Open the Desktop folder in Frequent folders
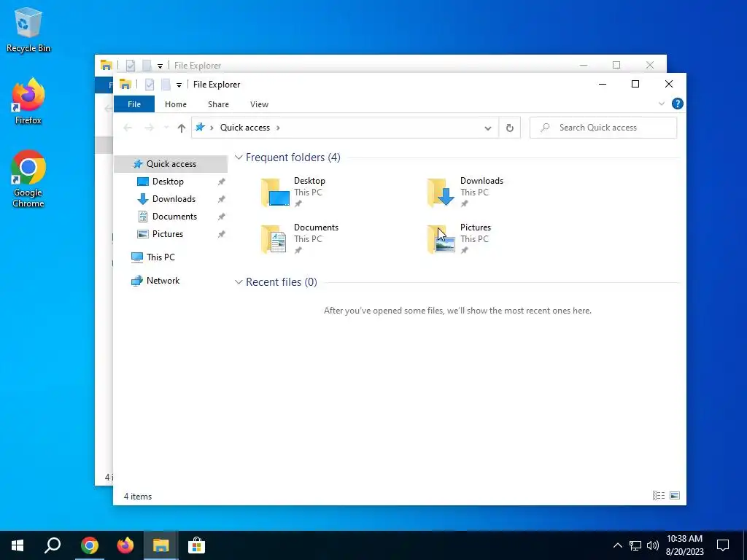Viewport: 747px width, 560px height. click(293, 192)
